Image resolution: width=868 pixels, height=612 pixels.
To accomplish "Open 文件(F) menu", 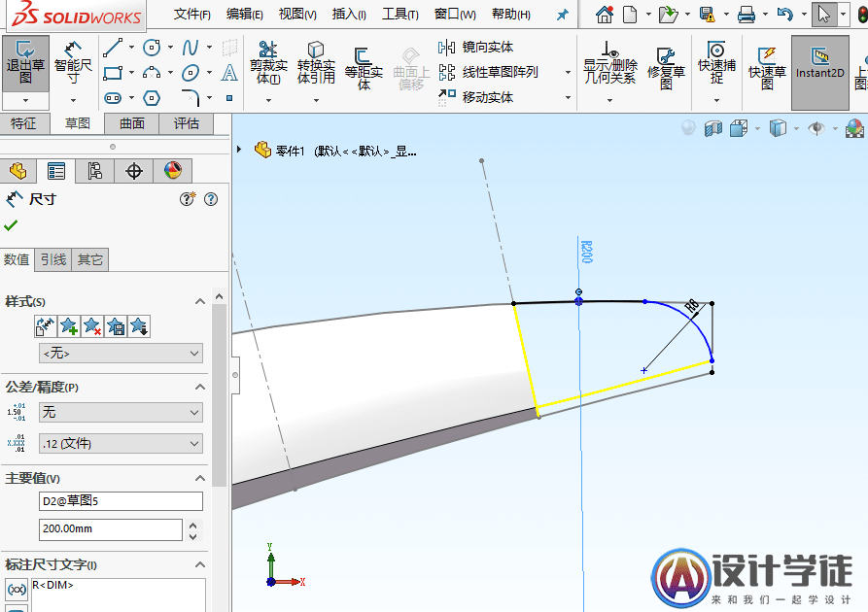I will tap(192, 15).
